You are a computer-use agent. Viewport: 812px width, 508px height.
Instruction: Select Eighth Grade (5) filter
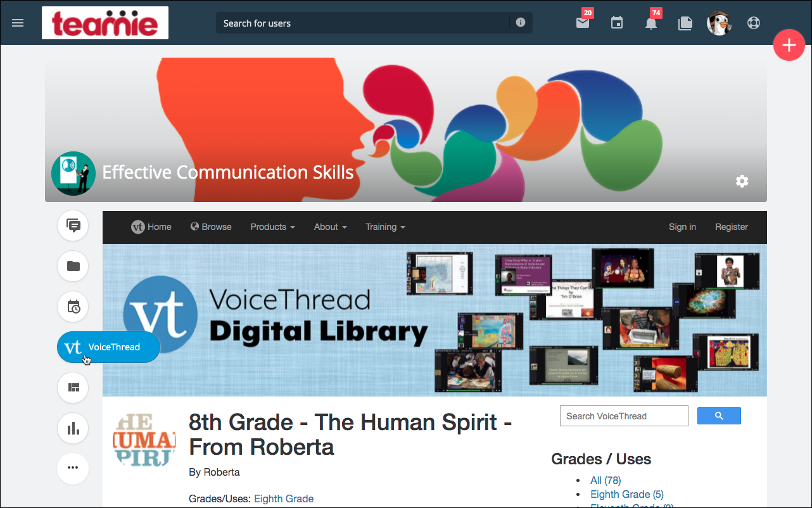tap(627, 494)
